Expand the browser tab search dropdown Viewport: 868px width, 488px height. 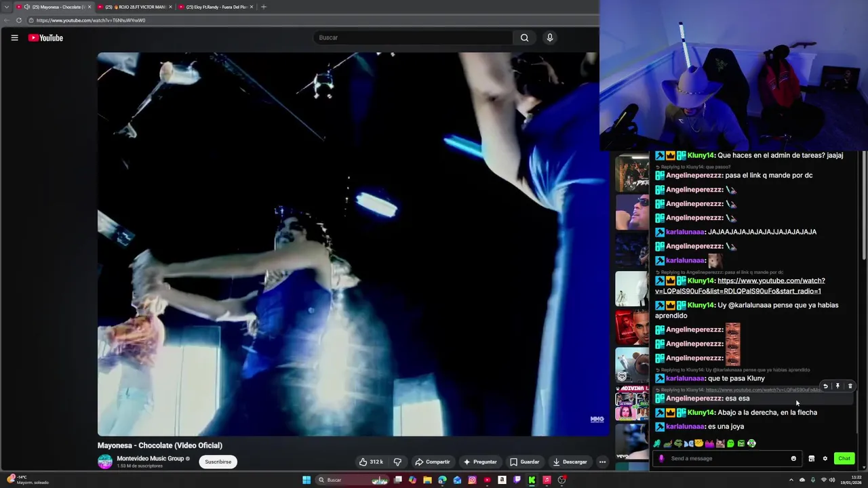pos(6,7)
